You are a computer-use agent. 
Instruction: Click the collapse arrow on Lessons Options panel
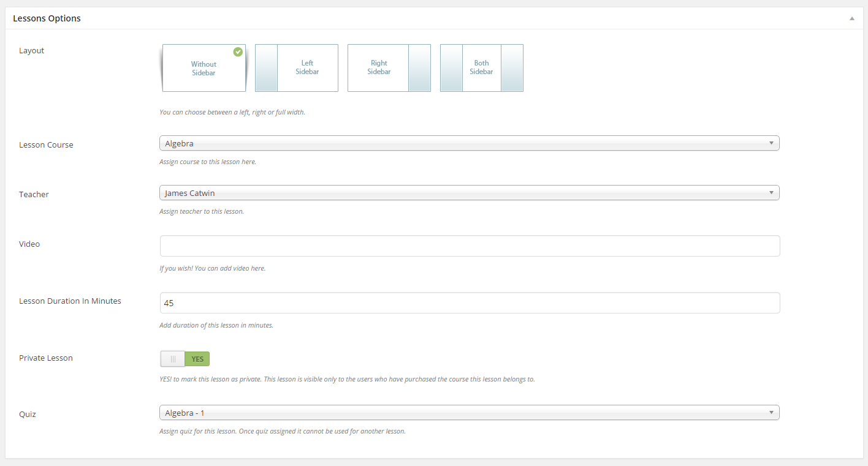point(851,18)
